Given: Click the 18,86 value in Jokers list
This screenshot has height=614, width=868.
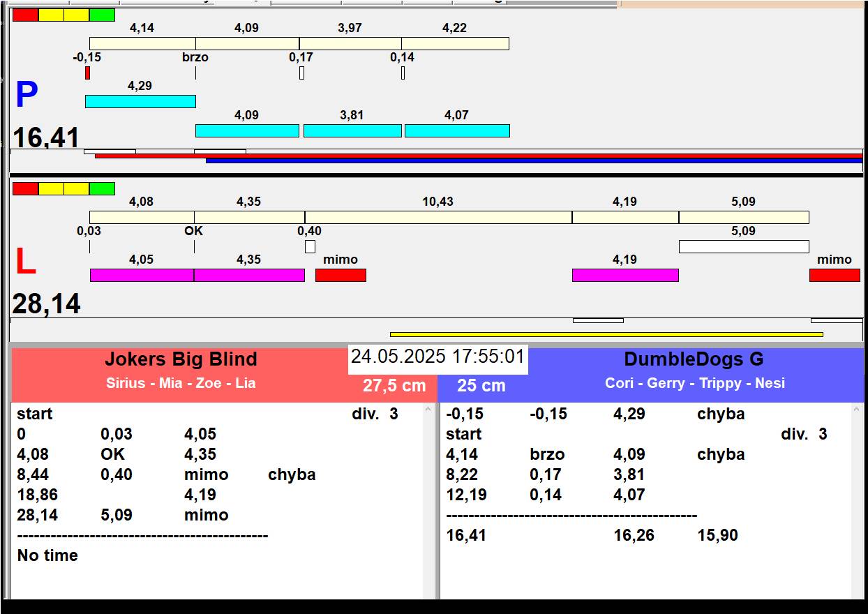Looking at the screenshot, I should click(x=37, y=495).
